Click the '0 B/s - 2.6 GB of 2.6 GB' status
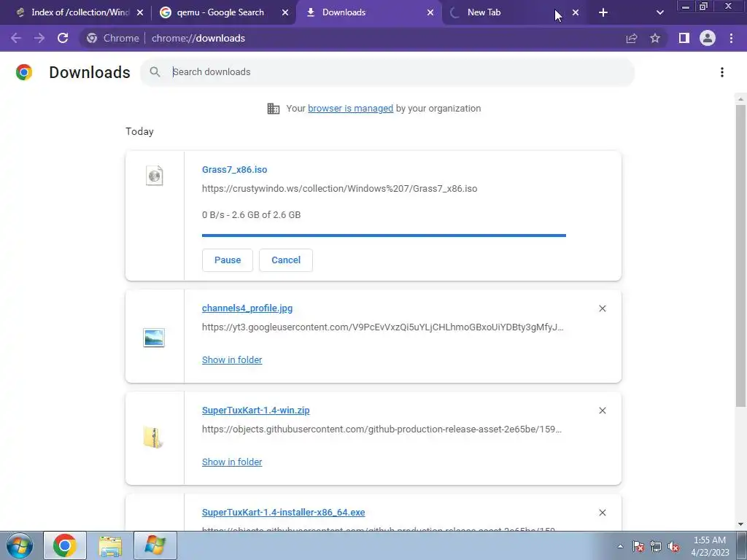The image size is (747, 560). tap(251, 215)
